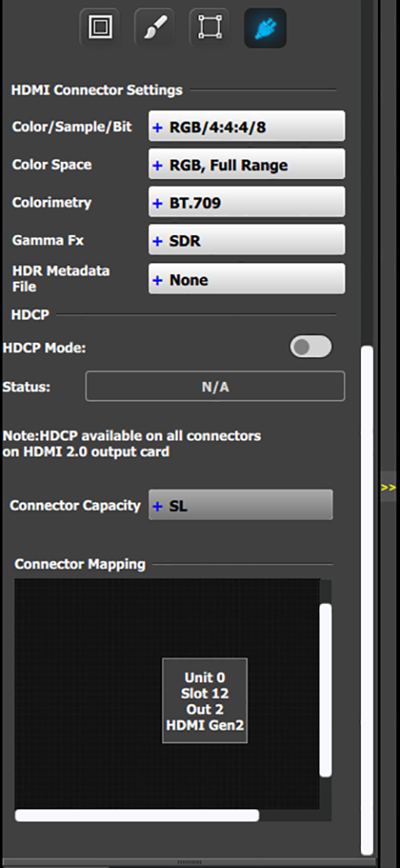This screenshot has height=868, width=400.
Task: Open the sizing bounding-box icon
Action: pyautogui.click(x=209, y=27)
